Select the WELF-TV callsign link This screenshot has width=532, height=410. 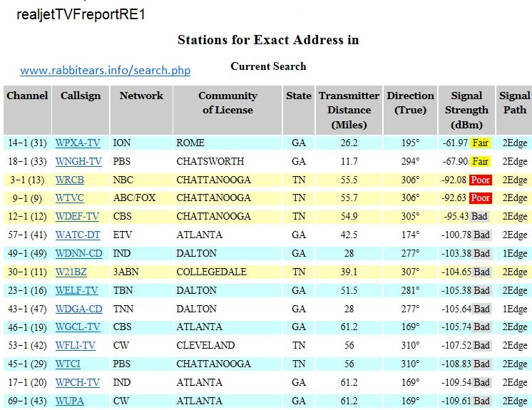(77, 290)
